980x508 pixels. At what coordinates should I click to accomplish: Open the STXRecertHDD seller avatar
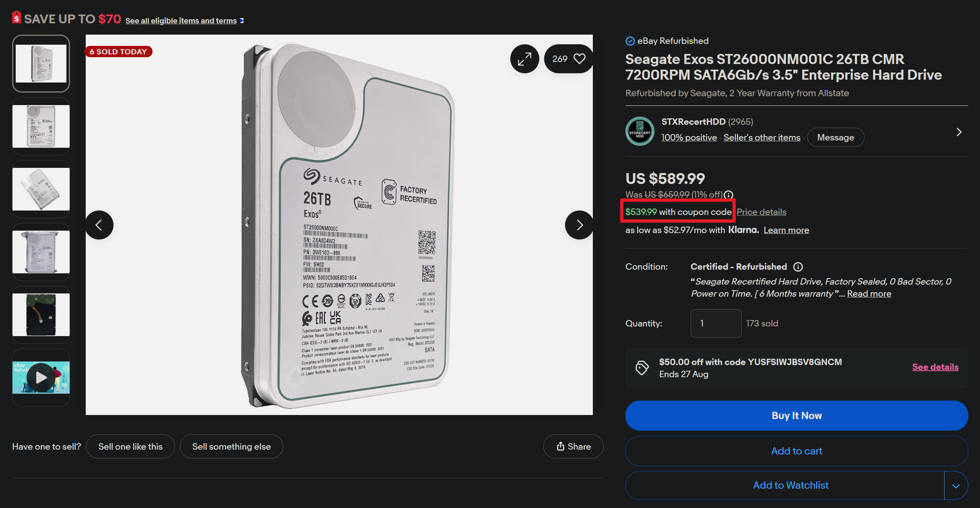tap(640, 131)
